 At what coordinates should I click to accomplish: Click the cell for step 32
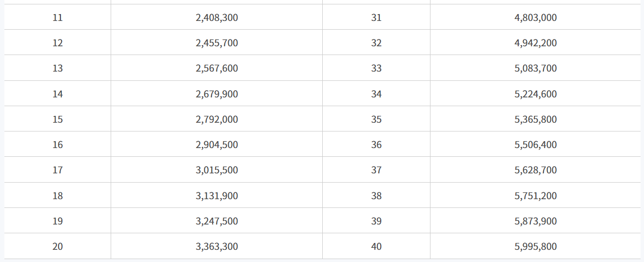[x=376, y=43]
